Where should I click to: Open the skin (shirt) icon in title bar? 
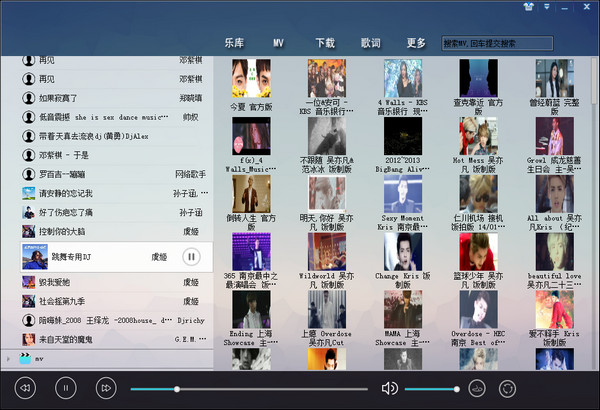[528, 7]
